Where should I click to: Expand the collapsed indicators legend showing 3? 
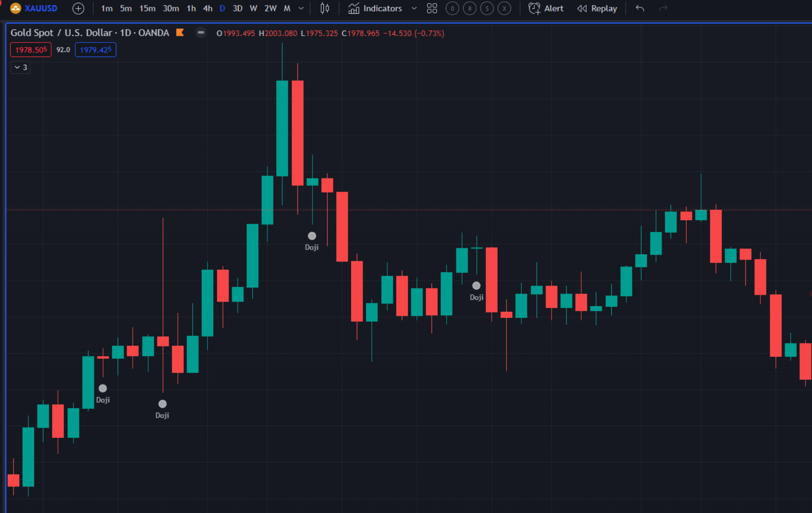(21, 67)
